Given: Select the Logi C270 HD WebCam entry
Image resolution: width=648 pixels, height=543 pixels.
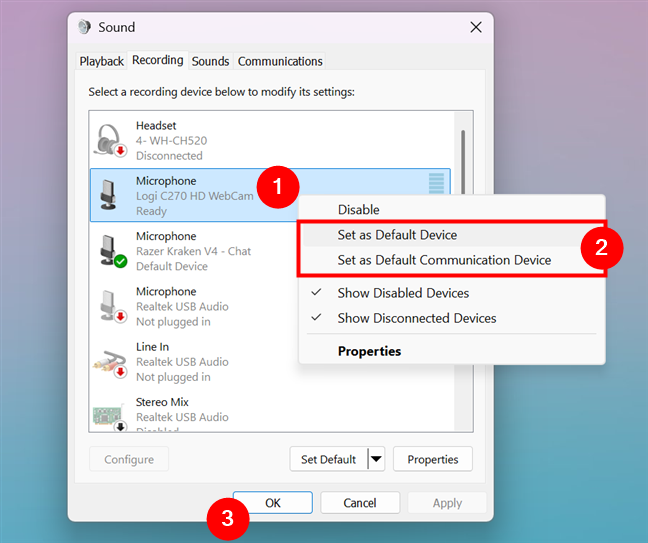Looking at the screenshot, I should pos(270,195).
